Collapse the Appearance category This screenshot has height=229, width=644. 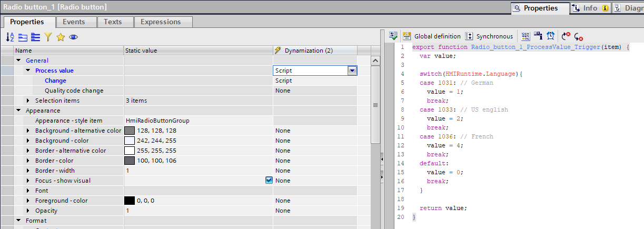(x=18, y=111)
